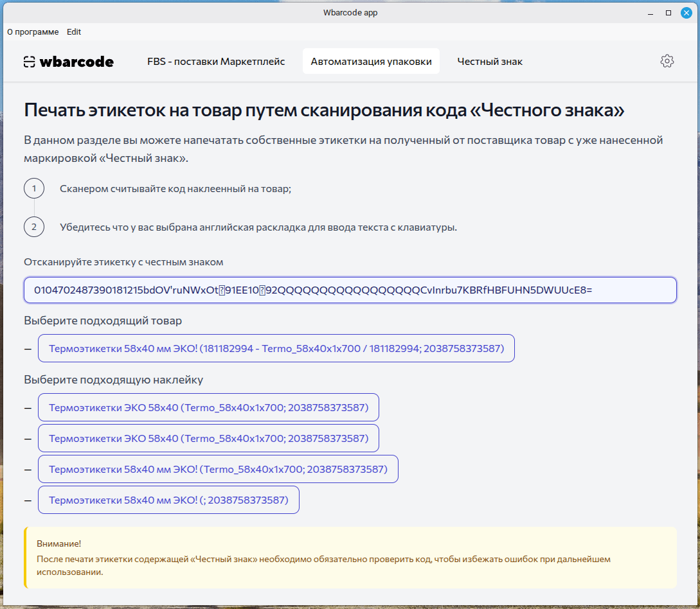Select the «Автоматизация упаковки» tab
Viewport: 700px width, 609px height.
371,61
